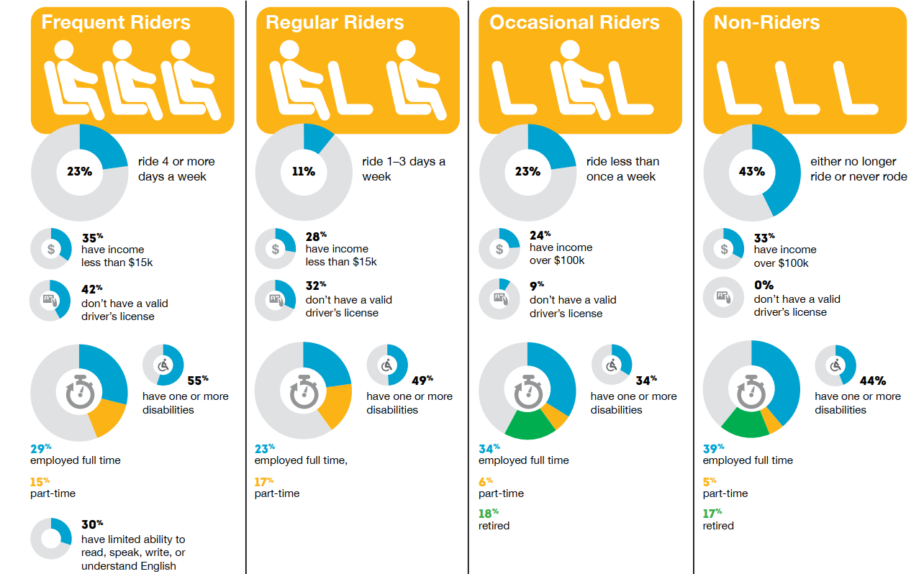Click the limited English ability donut chart
The width and height of the screenshot is (924, 574).
tap(51, 539)
